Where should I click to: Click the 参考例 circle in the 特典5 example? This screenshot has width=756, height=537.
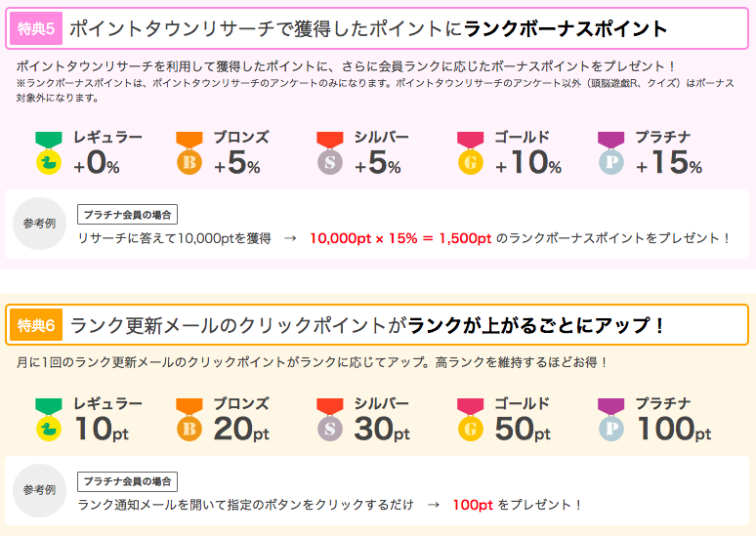pos(39,224)
